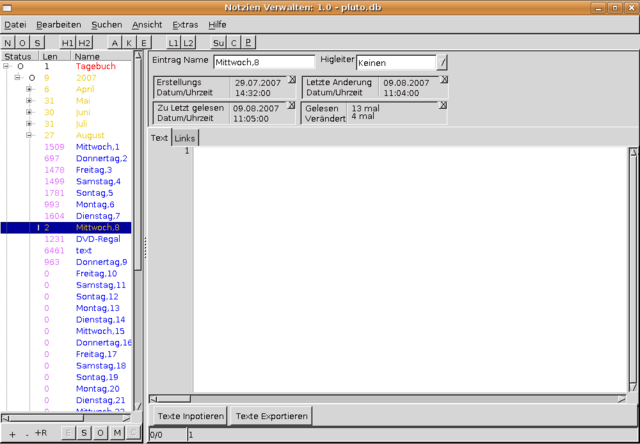
Task: Click the N toolbar button
Action: [9, 43]
